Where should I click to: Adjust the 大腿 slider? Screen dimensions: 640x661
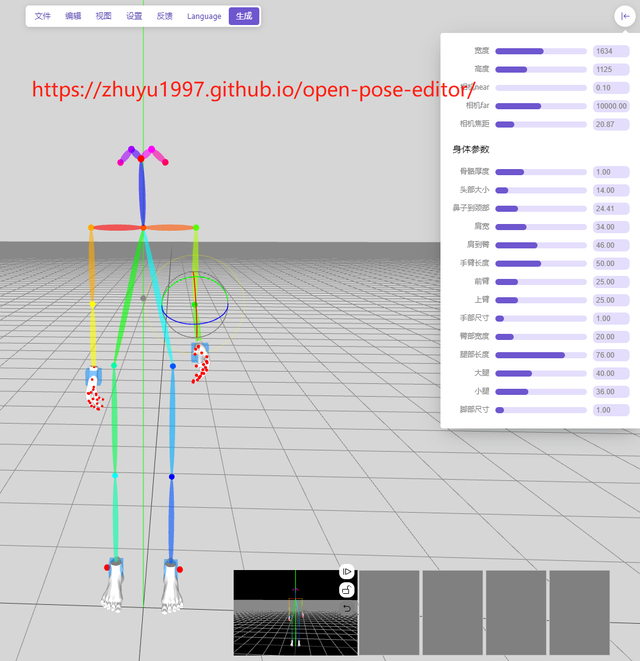point(541,373)
